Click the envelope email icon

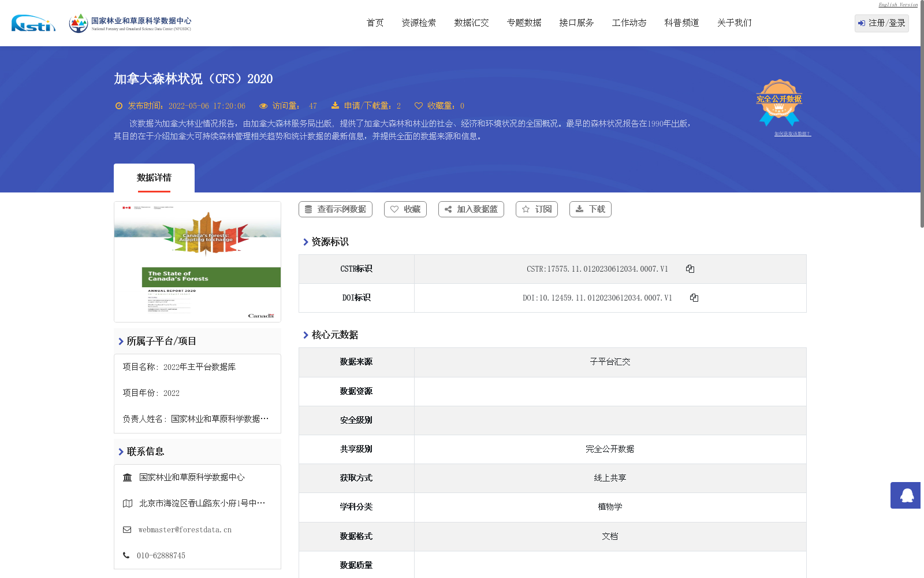point(127,529)
